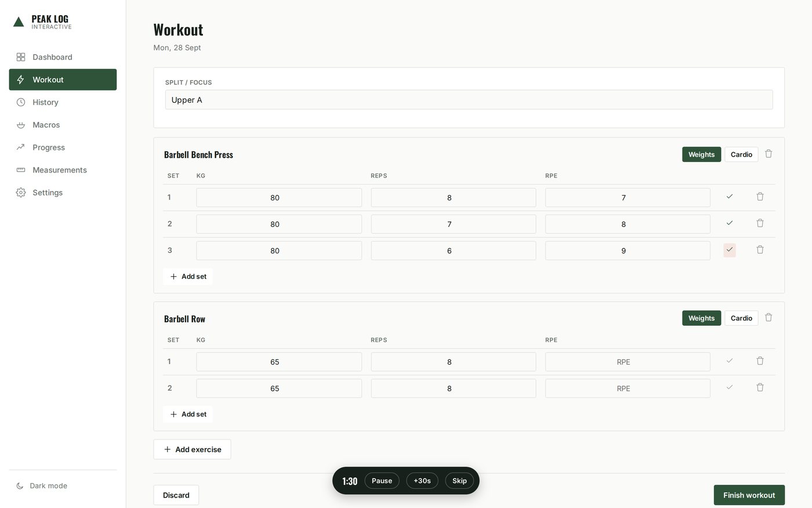The image size is (812, 508).
Task: Click the Peak Log triangle logo
Action: coord(19,22)
